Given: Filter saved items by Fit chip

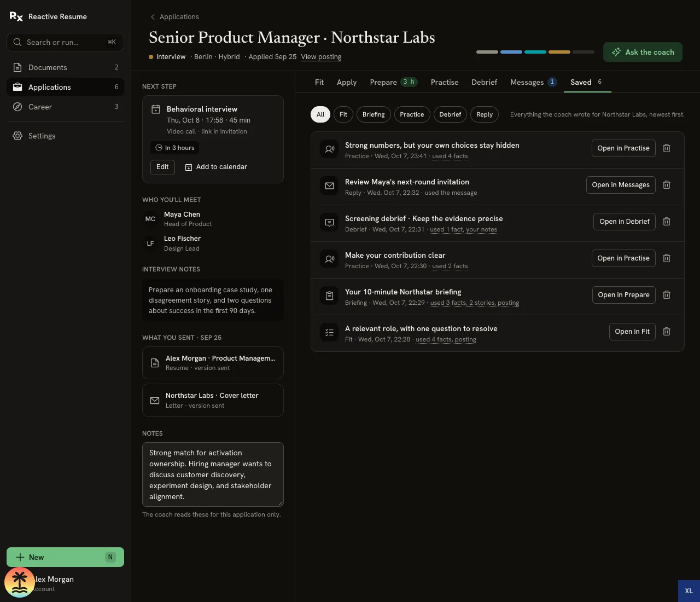Looking at the screenshot, I should click(x=343, y=114).
